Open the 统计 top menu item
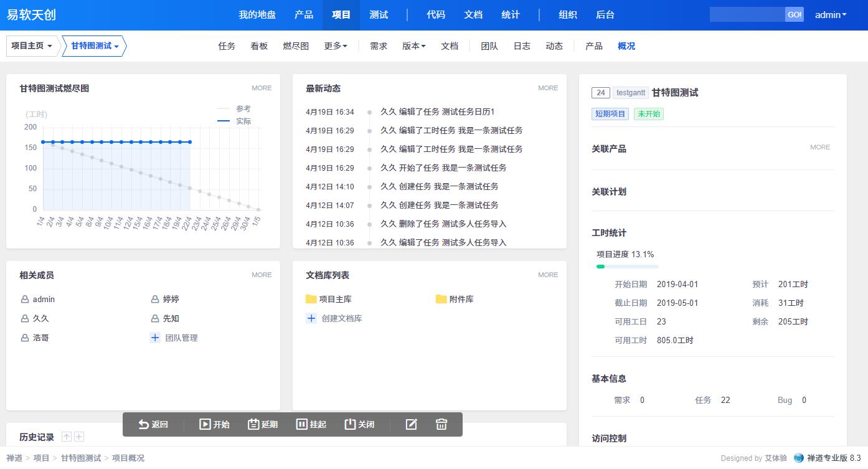 point(511,15)
